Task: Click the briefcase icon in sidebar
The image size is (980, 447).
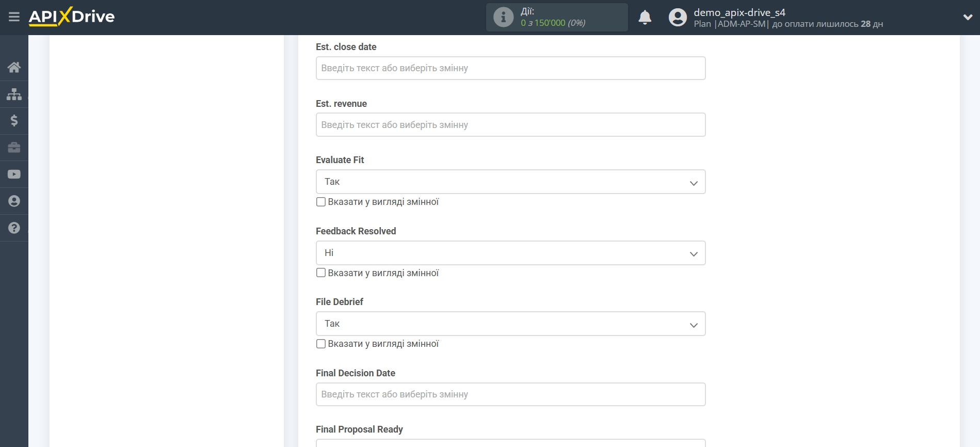Action: pyautogui.click(x=14, y=148)
